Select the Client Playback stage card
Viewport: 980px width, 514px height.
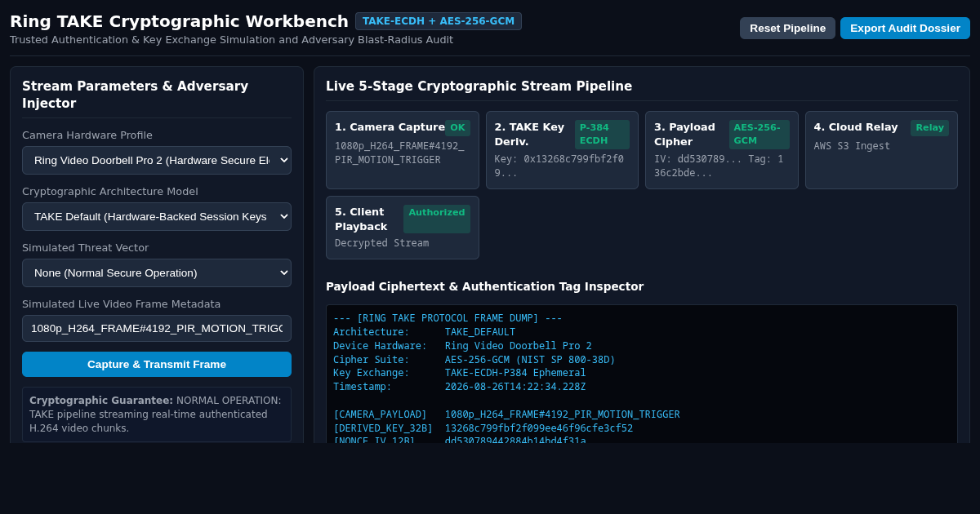point(403,228)
